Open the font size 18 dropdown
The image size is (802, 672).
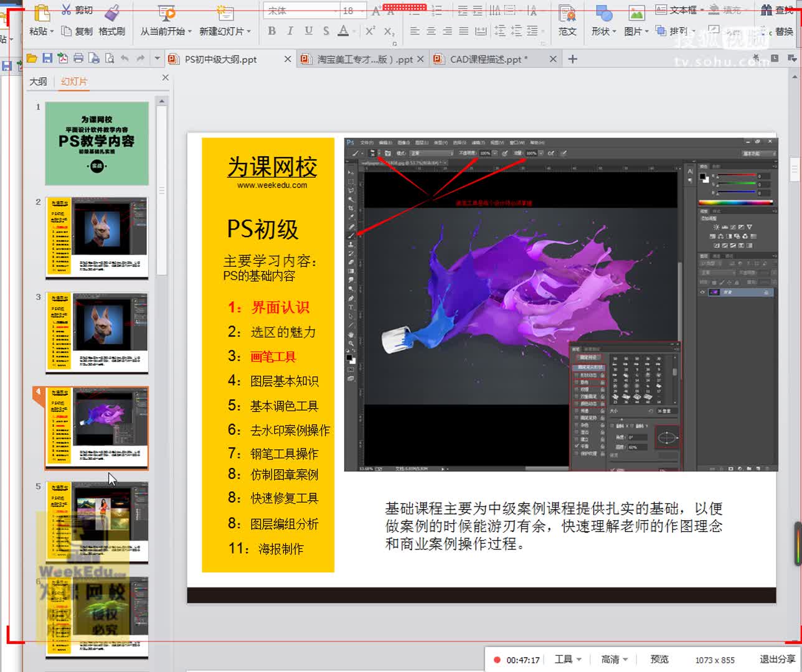pos(361,11)
